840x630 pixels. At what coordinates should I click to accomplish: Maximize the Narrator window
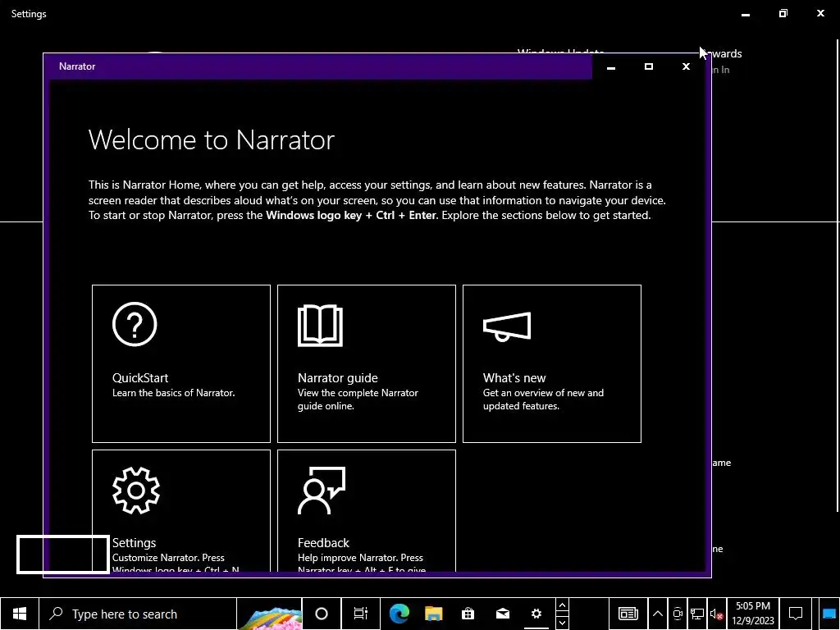click(648, 67)
